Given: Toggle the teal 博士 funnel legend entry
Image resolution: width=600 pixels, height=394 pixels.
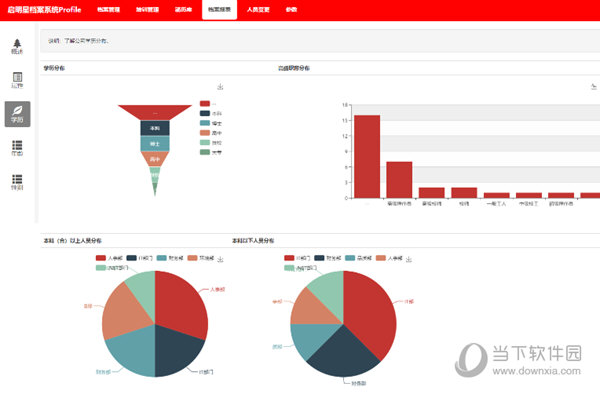Looking at the screenshot, I should (210, 123).
